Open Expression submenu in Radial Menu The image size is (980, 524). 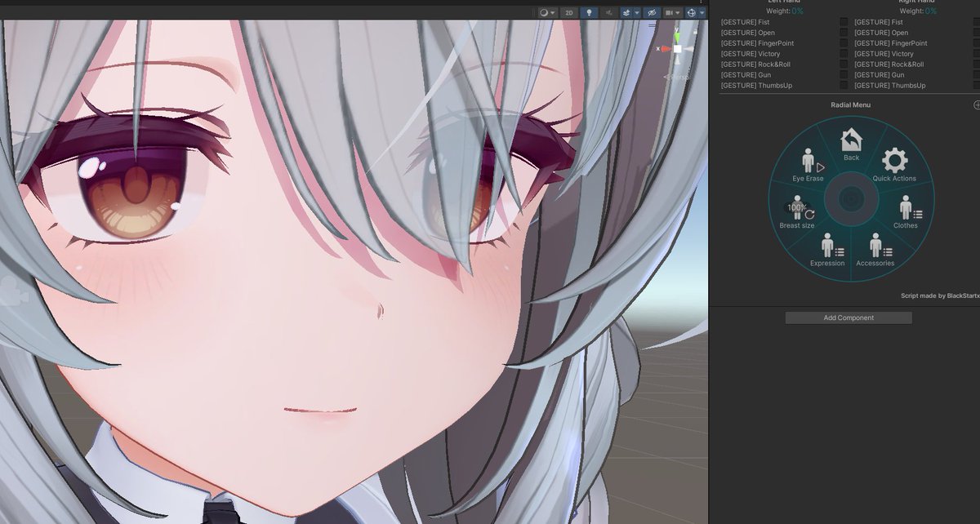(x=827, y=250)
